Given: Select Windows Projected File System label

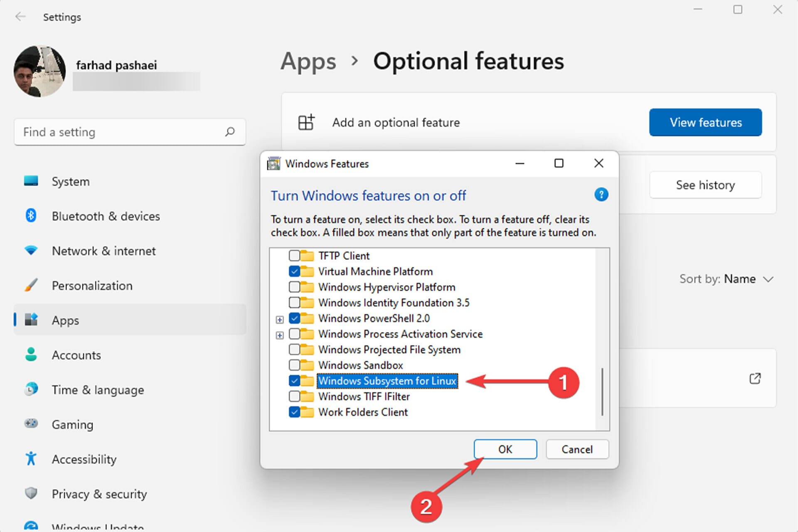Looking at the screenshot, I should tap(389, 350).
